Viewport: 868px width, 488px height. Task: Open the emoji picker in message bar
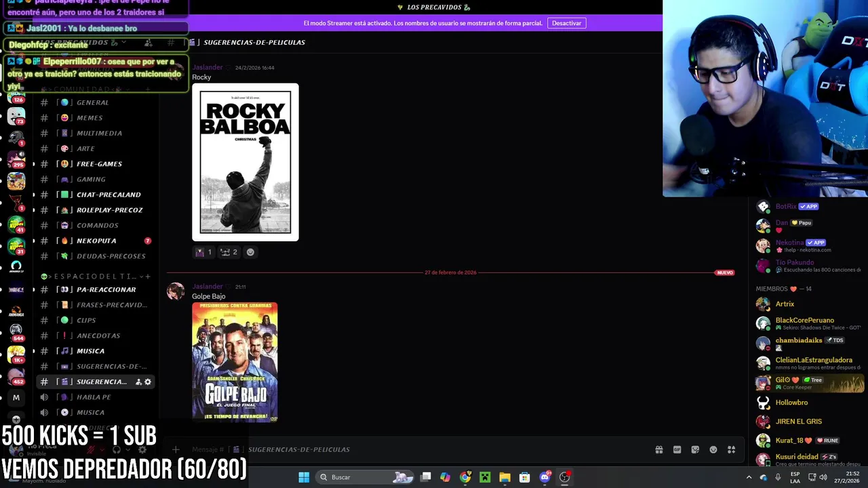point(713,449)
